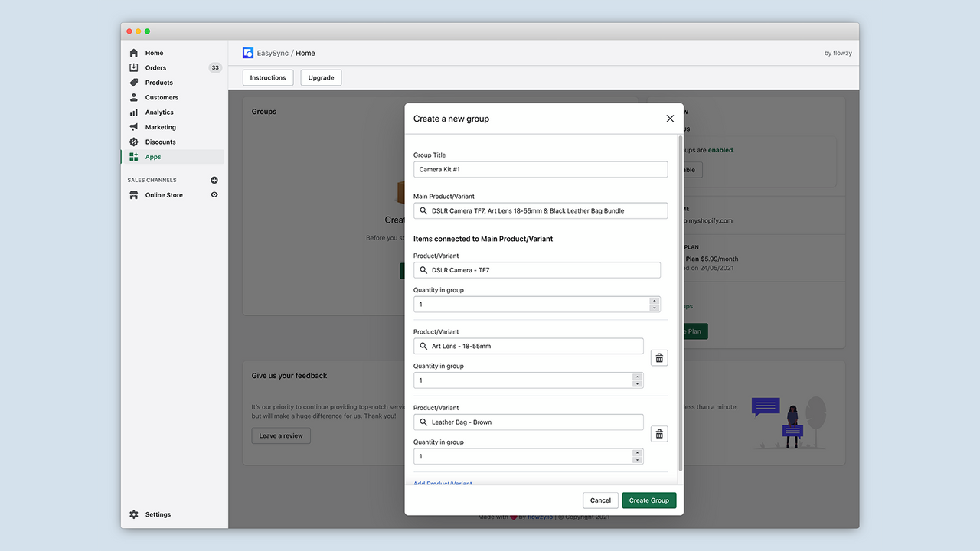This screenshot has height=551, width=980.
Task: Click the Analytics bar chart icon
Action: (136, 112)
